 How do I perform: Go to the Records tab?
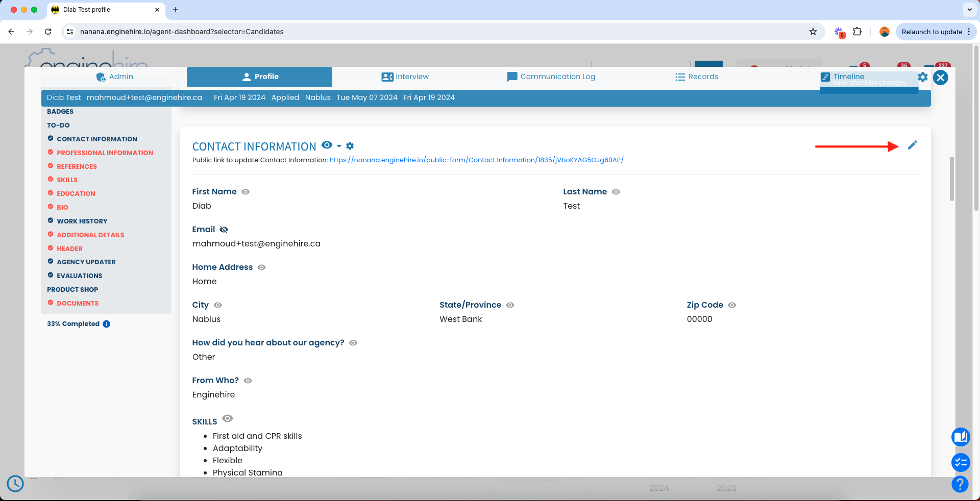697,77
